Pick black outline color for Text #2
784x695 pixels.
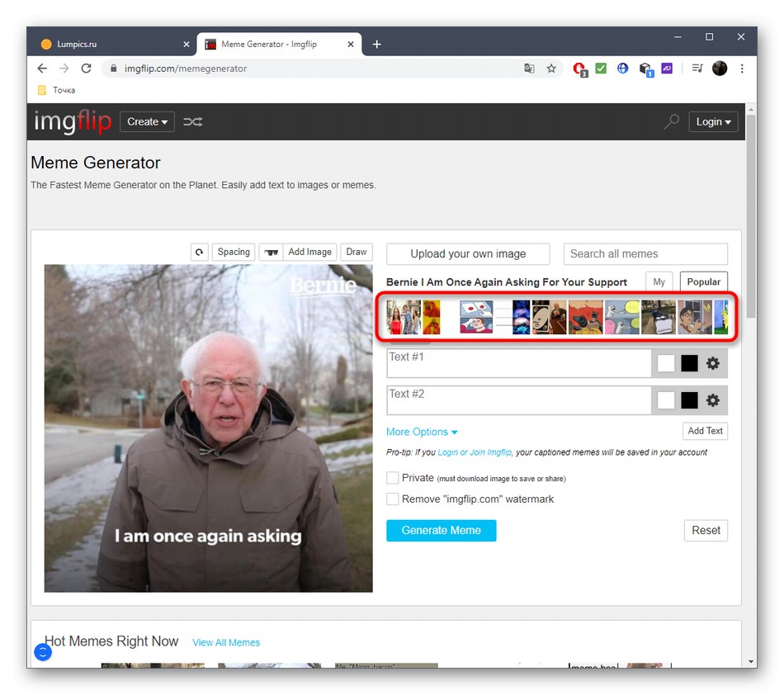tap(689, 400)
